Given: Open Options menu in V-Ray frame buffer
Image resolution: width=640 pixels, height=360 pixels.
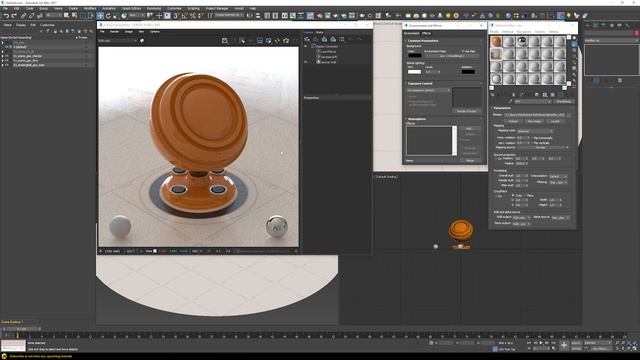Looking at the screenshot, I should point(155,31).
